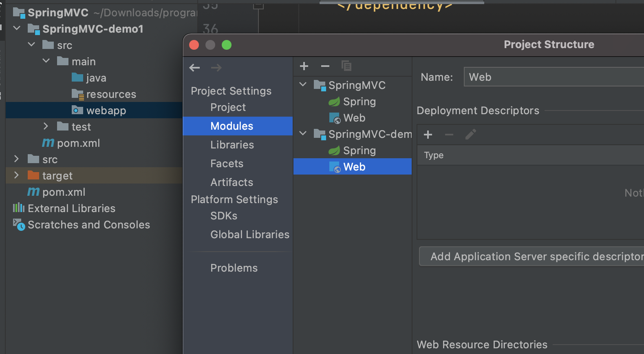Click the remove module minus icon

click(325, 66)
